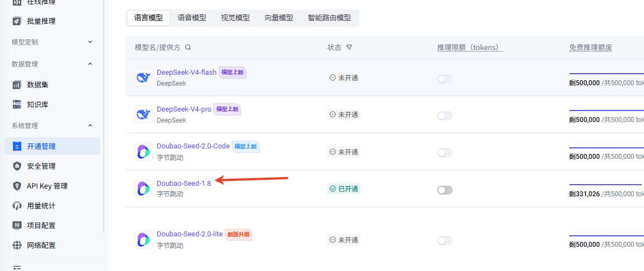Click 模型上新 tag on DeepSeek-V4-pro
The height and width of the screenshot is (271, 644).
click(x=227, y=109)
